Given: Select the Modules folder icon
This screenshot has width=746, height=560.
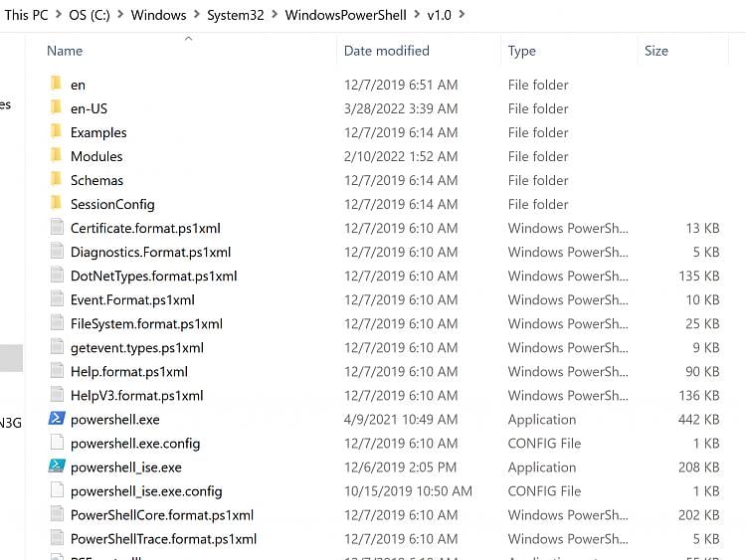Looking at the screenshot, I should tap(57, 156).
